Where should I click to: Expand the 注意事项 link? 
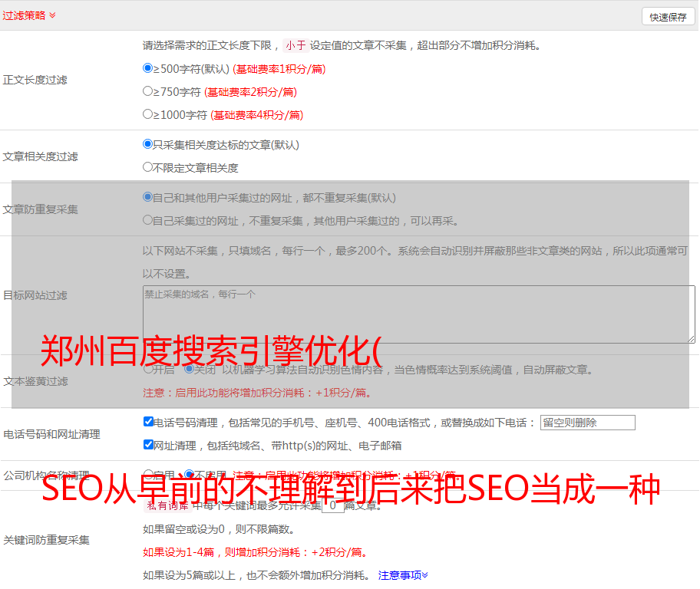click(403, 574)
